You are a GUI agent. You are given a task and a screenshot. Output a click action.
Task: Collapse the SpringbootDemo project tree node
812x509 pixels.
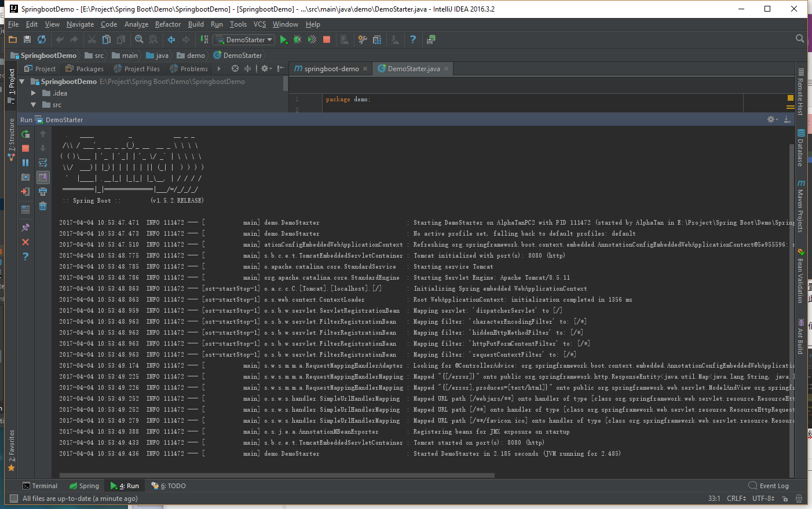[22, 82]
